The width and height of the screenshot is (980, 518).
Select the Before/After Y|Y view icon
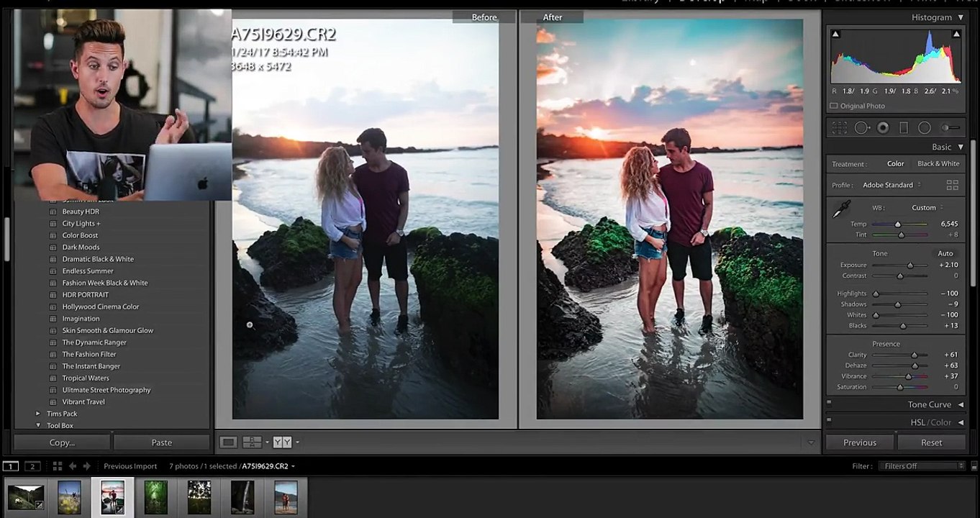pos(282,442)
